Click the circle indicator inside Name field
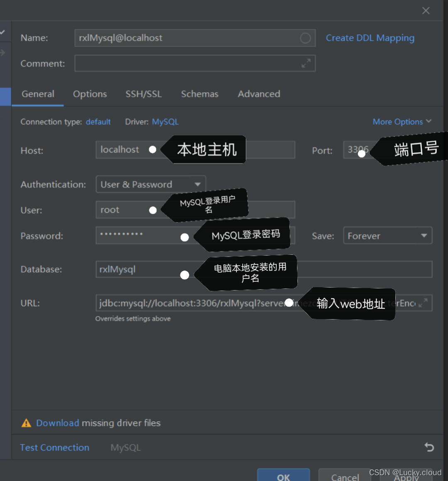Viewport: 448px width, 481px height. (305, 38)
